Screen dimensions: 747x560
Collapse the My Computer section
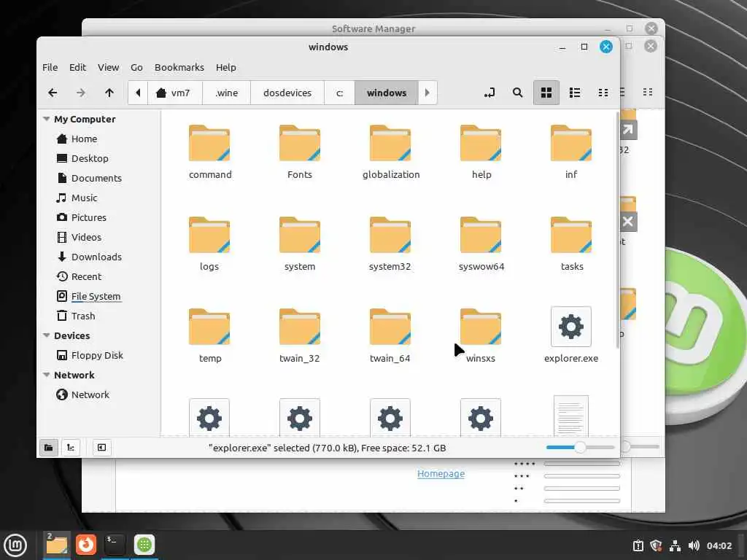(46, 119)
